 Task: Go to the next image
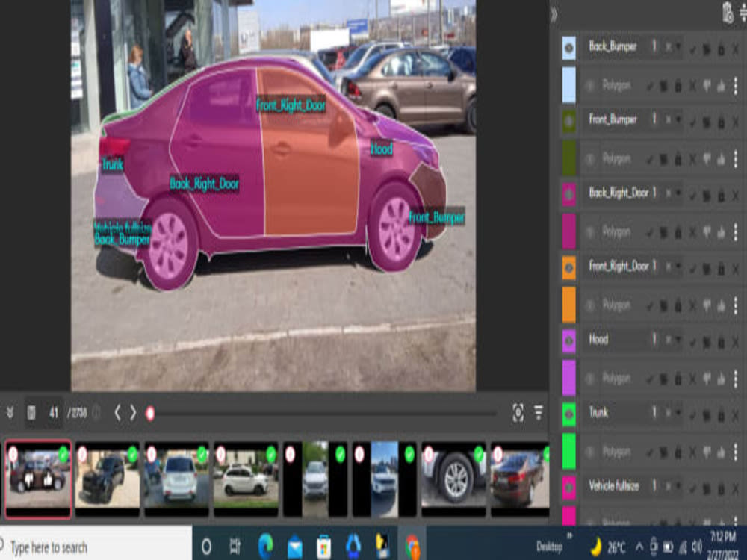click(134, 413)
